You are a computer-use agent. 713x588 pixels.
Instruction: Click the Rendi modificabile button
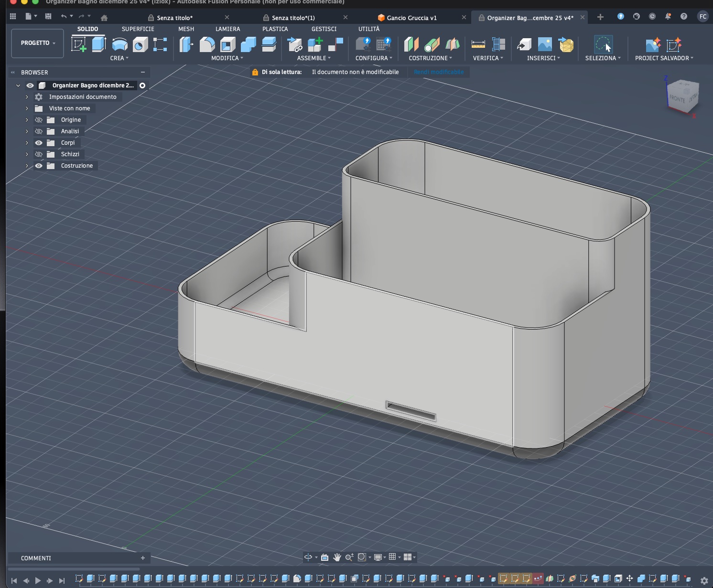[x=438, y=72]
